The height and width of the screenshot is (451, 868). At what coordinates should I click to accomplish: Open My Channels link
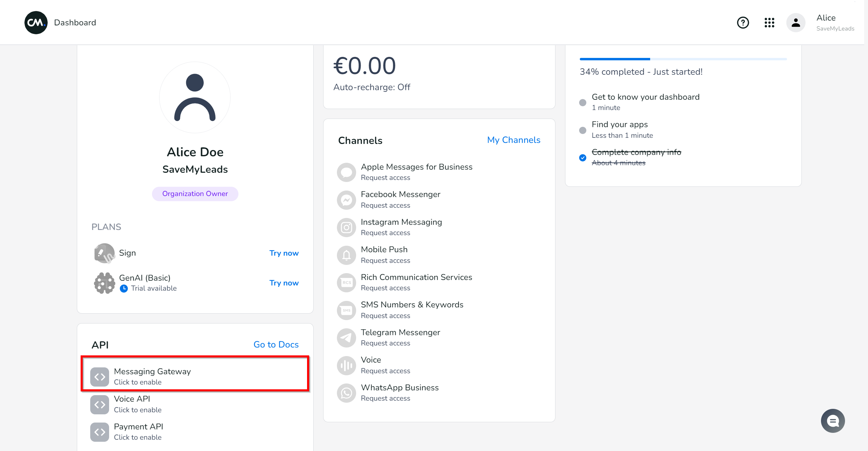[513, 140]
